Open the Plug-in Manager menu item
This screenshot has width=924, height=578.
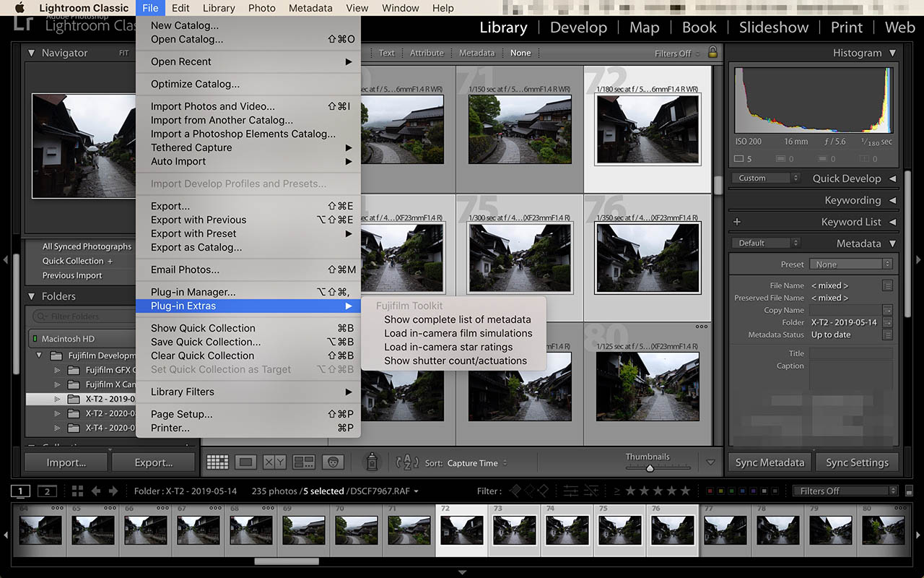248,292
